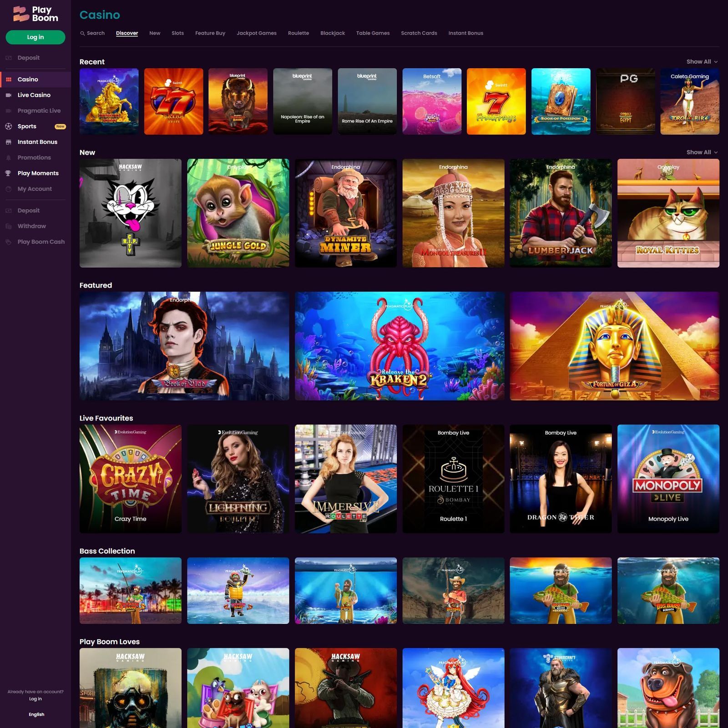Screen dimensions: 728x728
Task: Open Live Casino from sidebar
Action: (x=34, y=95)
